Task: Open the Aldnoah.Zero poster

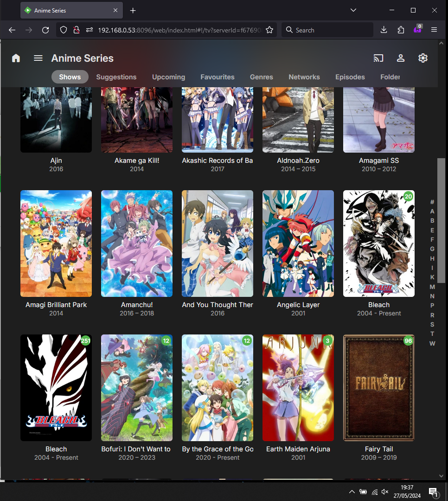Action: pyautogui.click(x=298, y=120)
